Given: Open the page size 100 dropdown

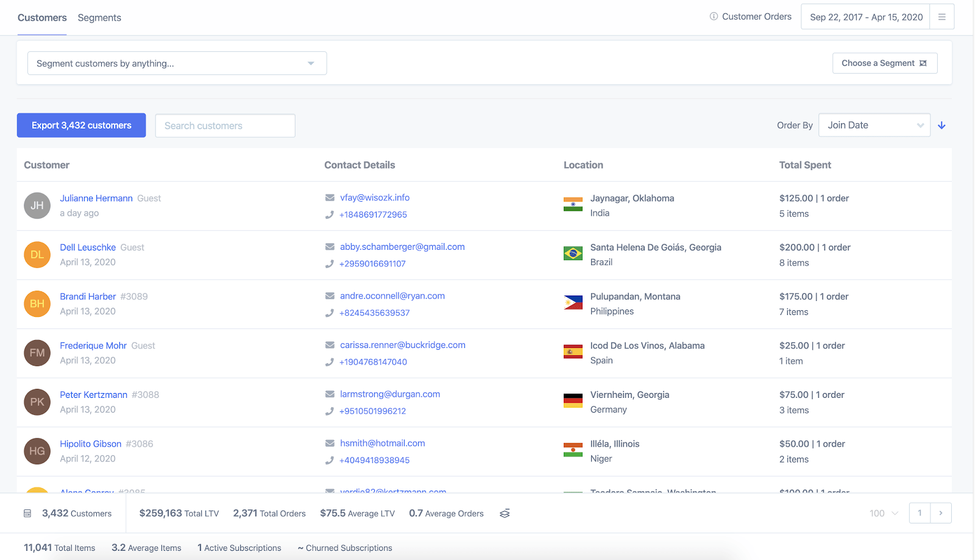Looking at the screenshot, I should pyautogui.click(x=884, y=514).
